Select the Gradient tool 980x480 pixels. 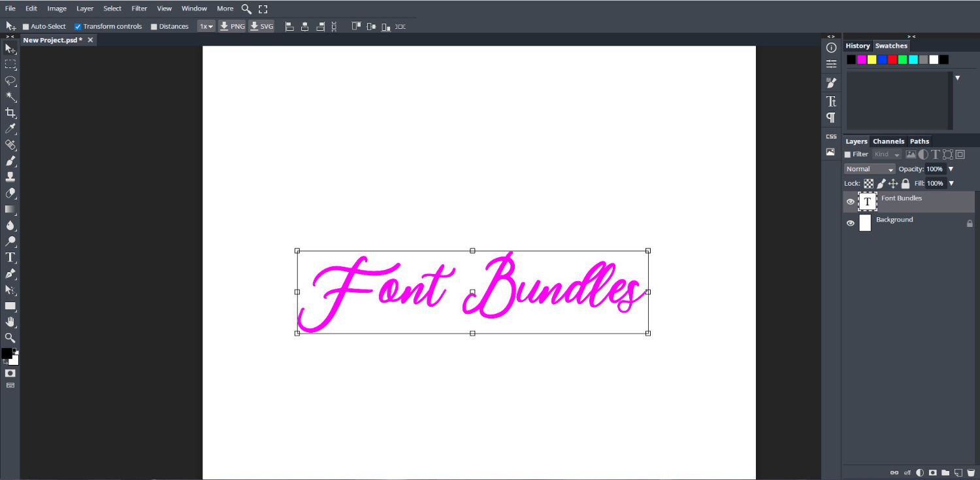pyautogui.click(x=10, y=209)
